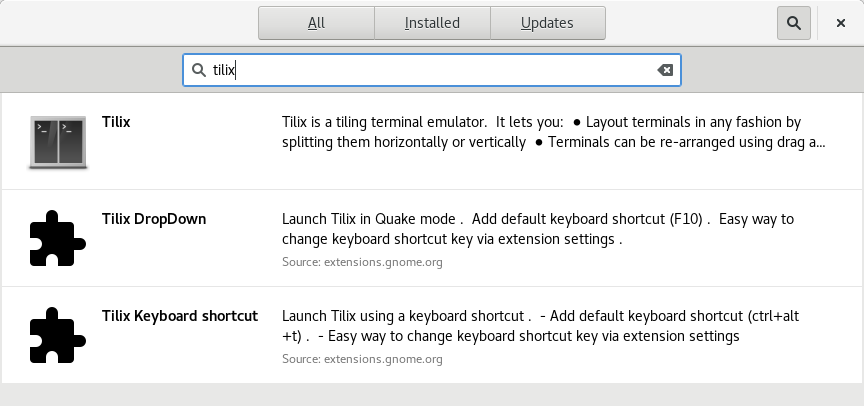Close the Software window

[x=841, y=23]
